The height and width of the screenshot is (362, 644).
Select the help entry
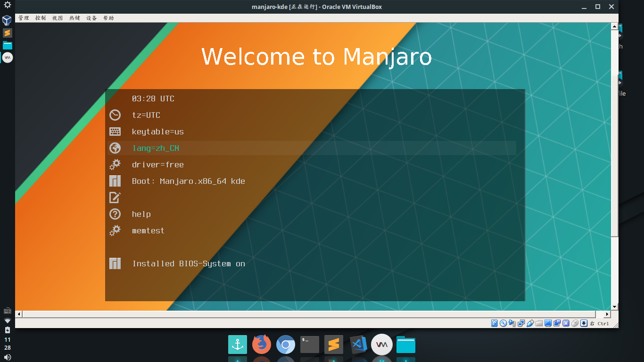tap(312, 214)
